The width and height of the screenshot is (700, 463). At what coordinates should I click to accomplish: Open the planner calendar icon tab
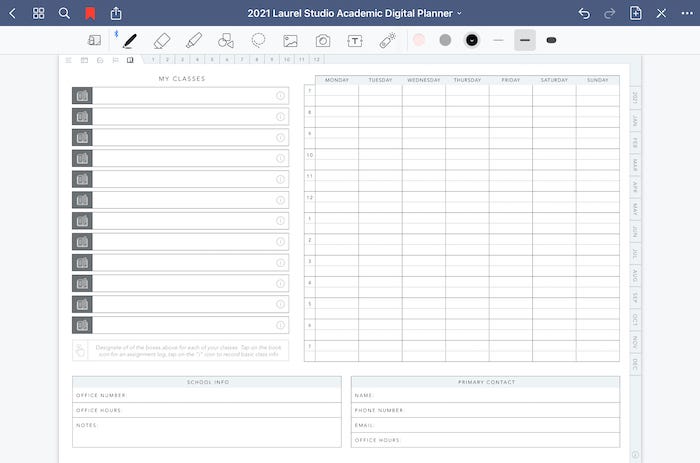coord(84,60)
